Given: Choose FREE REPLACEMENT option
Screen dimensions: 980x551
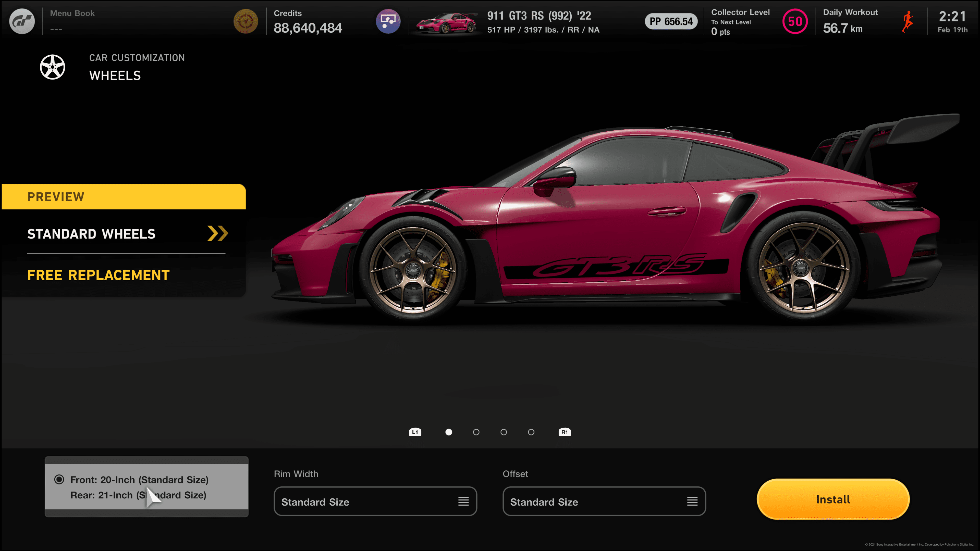Looking at the screenshot, I should click(x=99, y=275).
